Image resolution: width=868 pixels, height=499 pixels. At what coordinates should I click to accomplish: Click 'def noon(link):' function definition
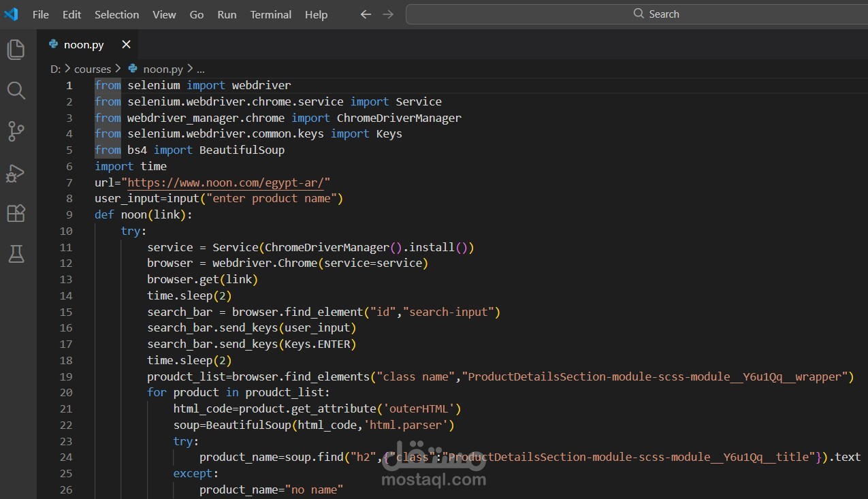[144, 214]
